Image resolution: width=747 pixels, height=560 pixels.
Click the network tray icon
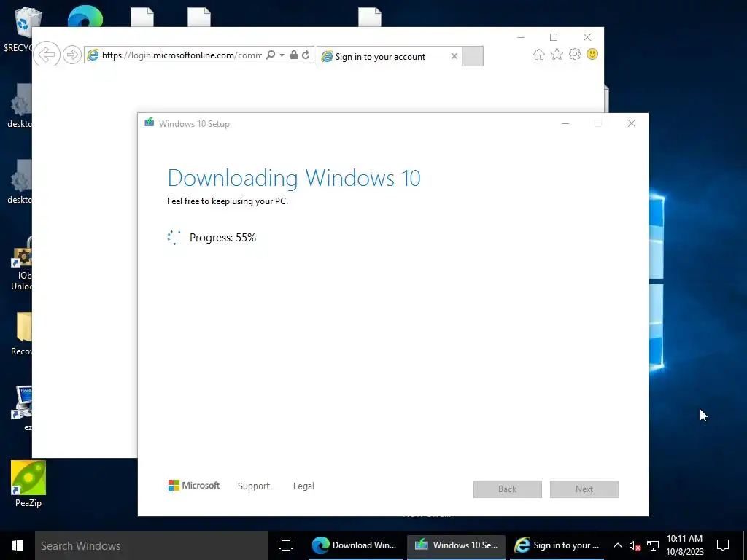pyautogui.click(x=653, y=545)
